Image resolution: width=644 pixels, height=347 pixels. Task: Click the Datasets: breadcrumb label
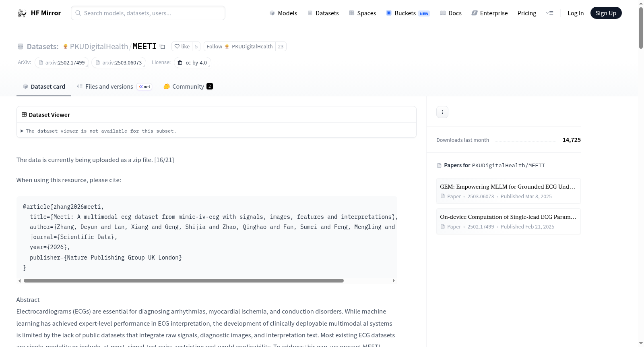click(x=43, y=47)
